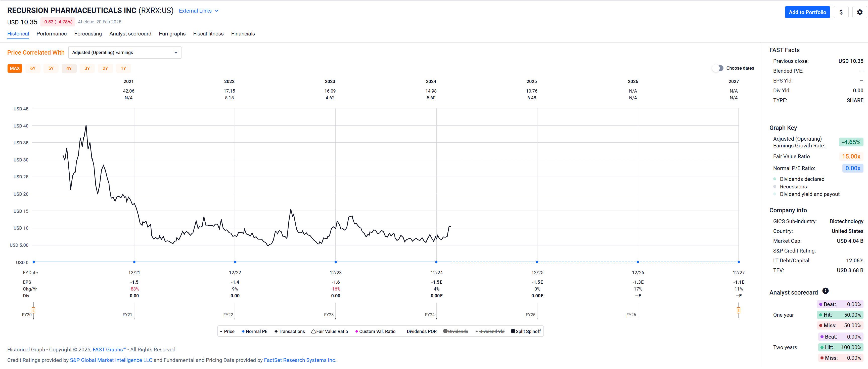Image resolution: width=868 pixels, height=369 pixels.
Task: Toggle Dividends POR legend item
Action: click(422, 332)
